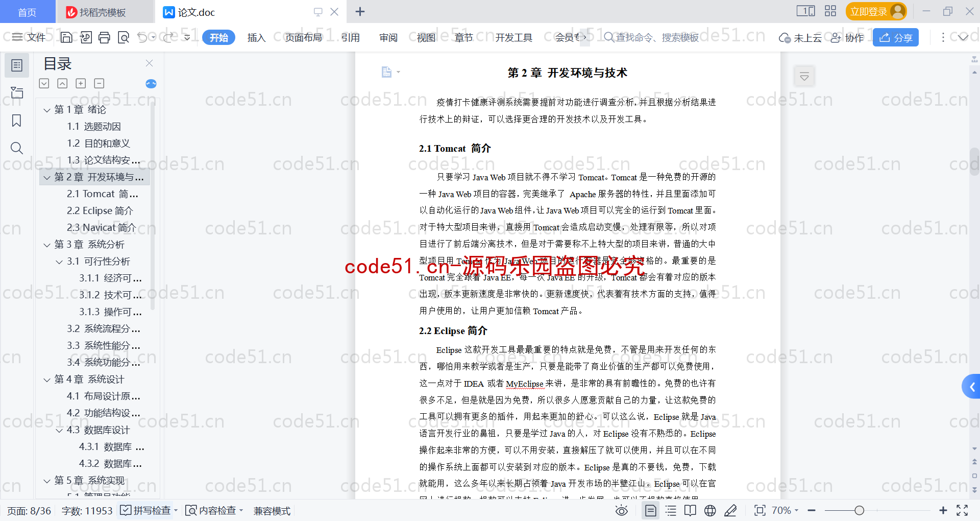Click the 立即登录 button
Image resolution: width=980 pixels, height=521 pixels.
point(876,11)
